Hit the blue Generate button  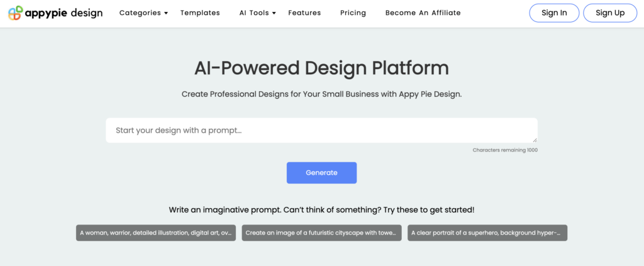click(x=321, y=173)
